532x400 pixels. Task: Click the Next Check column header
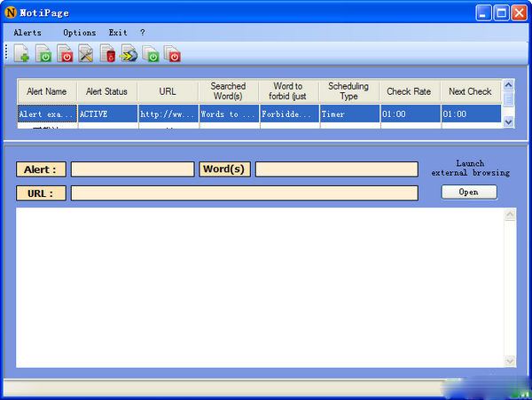[470, 91]
